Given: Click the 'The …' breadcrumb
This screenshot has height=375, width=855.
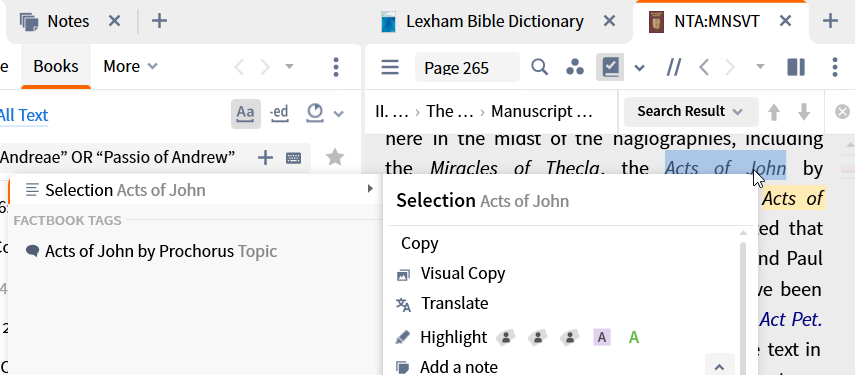Looking at the screenshot, I should click(x=450, y=111).
